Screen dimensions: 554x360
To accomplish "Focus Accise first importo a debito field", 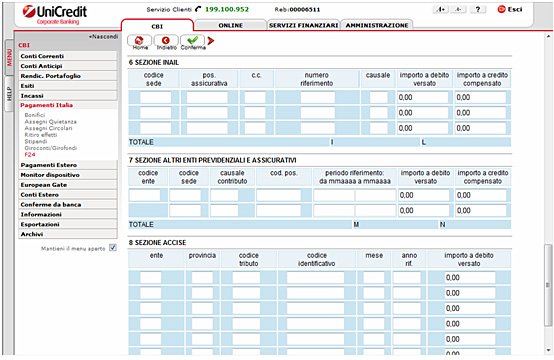I will tap(470, 277).
